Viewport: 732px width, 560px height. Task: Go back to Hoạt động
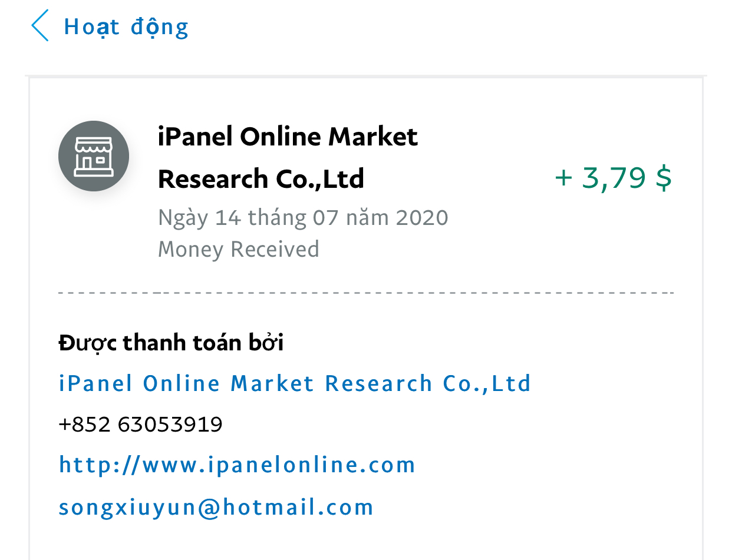pyautogui.click(x=126, y=27)
